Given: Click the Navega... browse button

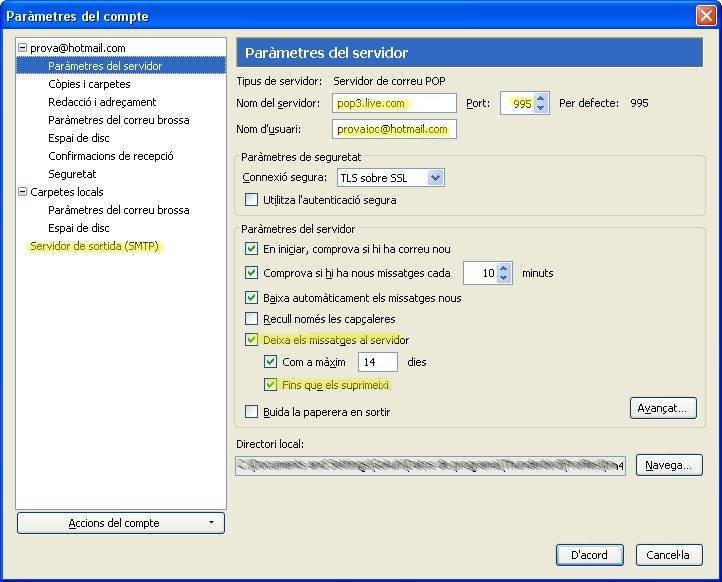Looking at the screenshot, I should point(667,465).
